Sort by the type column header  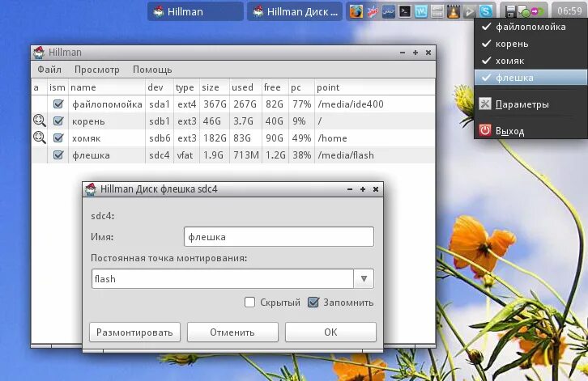click(186, 87)
